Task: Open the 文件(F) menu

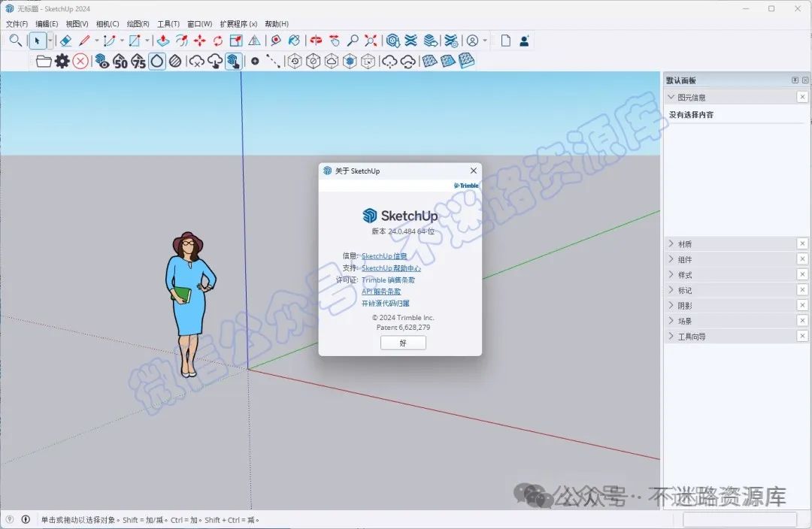Action: [17, 24]
